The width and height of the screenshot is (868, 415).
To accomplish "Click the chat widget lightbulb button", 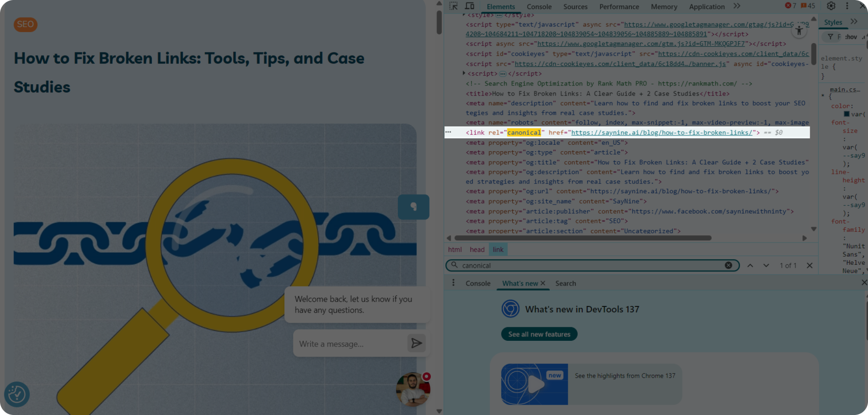I will [413, 207].
